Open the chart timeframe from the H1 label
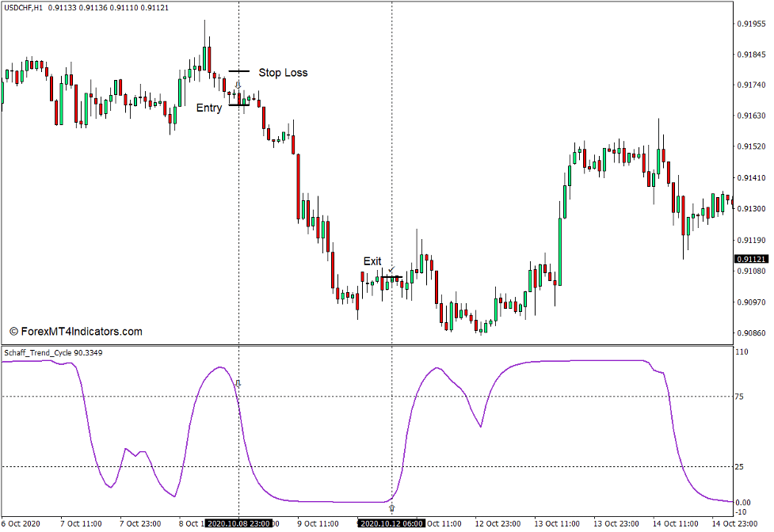Viewport: 774px width, 532px height. click(x=36, y=7)
